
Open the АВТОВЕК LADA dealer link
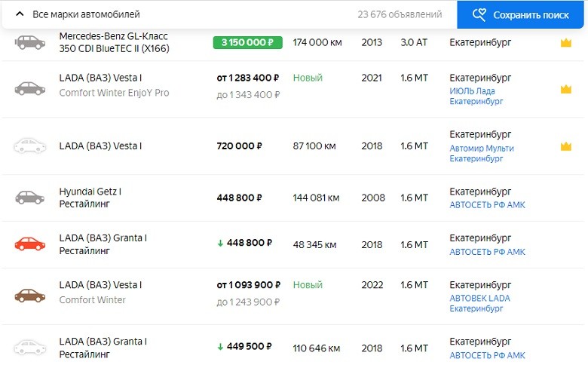tap(479, 303)
